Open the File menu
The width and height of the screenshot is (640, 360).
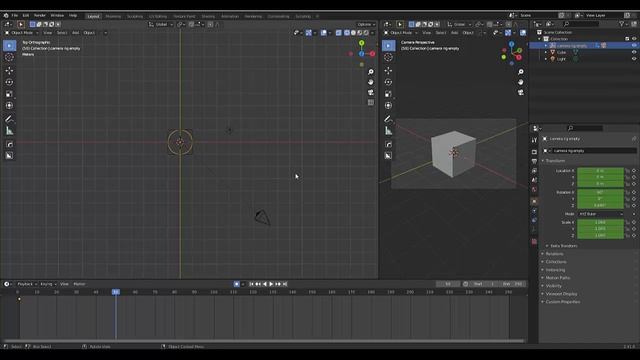click(x=15, y=16)
